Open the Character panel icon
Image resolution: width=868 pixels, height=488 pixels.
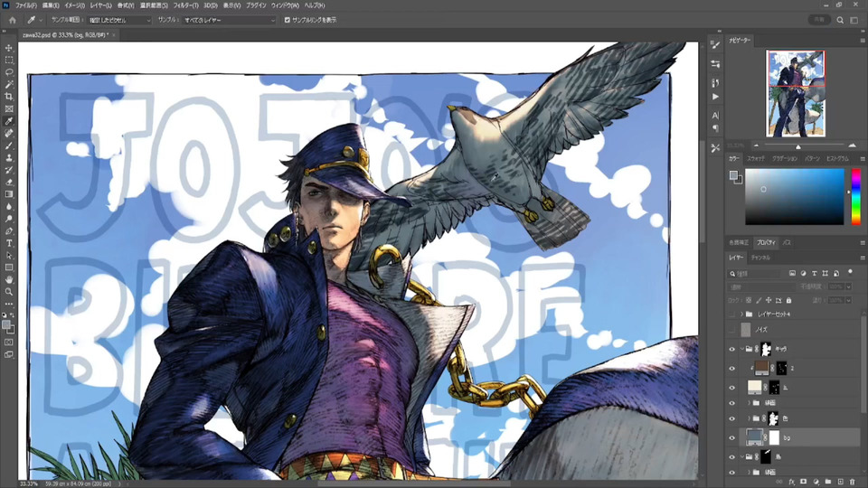pyautogui.click(x=715, y=115)
